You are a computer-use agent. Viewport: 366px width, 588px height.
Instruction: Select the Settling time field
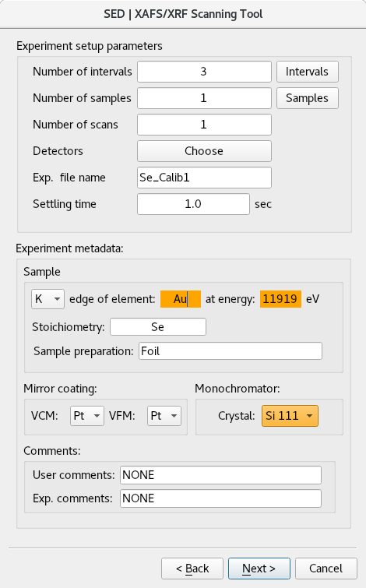(193, 204)
